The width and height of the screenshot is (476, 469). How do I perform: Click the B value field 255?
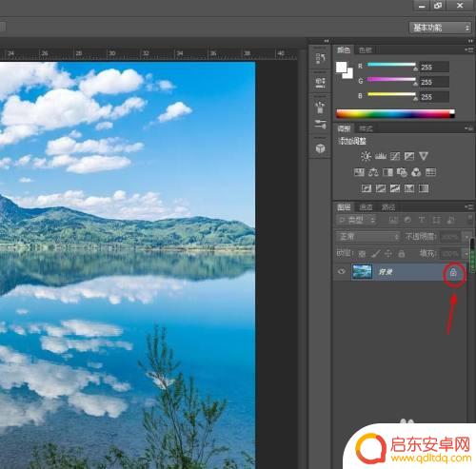(434, 97)
